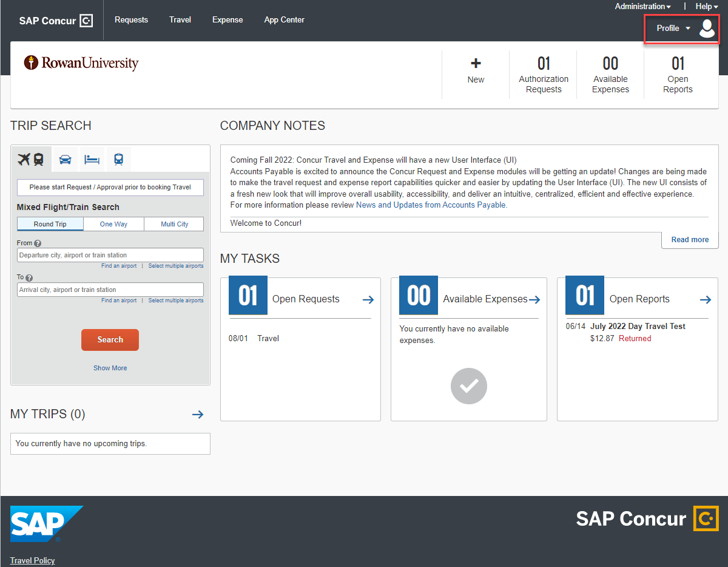Click the 00 Available Expenses header counter
Screen dimensions: 728x567
click(x=610, y=74)
